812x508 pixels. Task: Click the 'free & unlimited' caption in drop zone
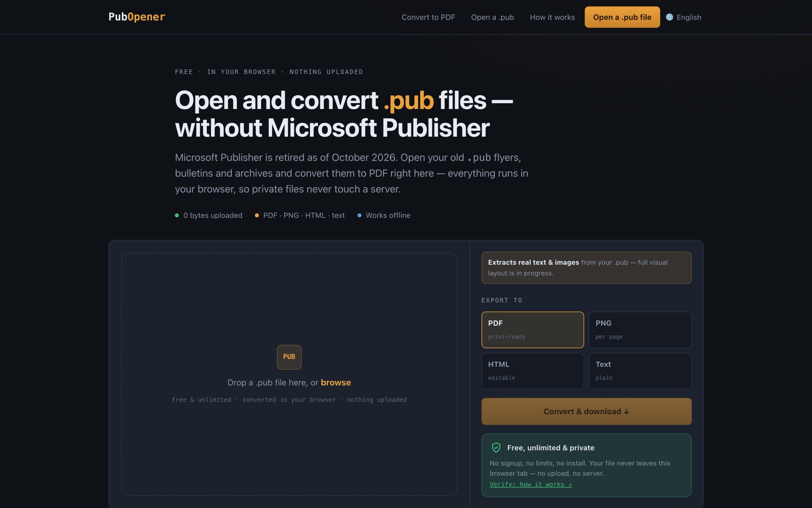[x=289, y=399]
